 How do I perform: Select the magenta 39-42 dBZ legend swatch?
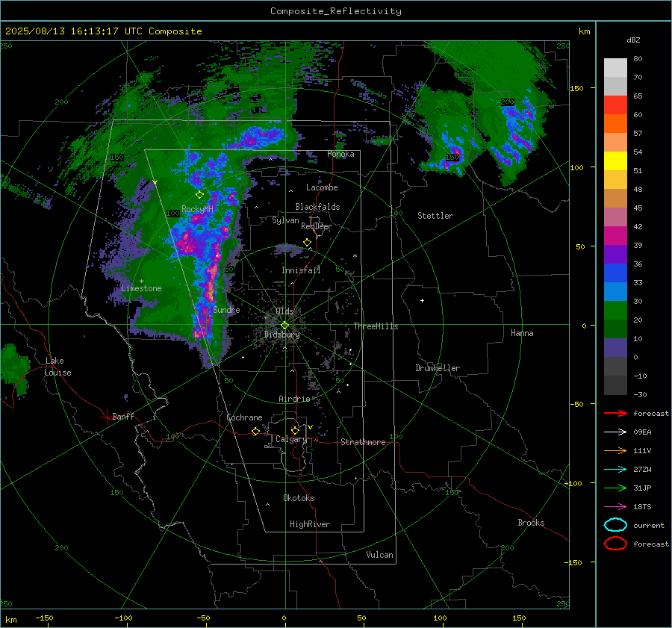click(x=615, y=236)
